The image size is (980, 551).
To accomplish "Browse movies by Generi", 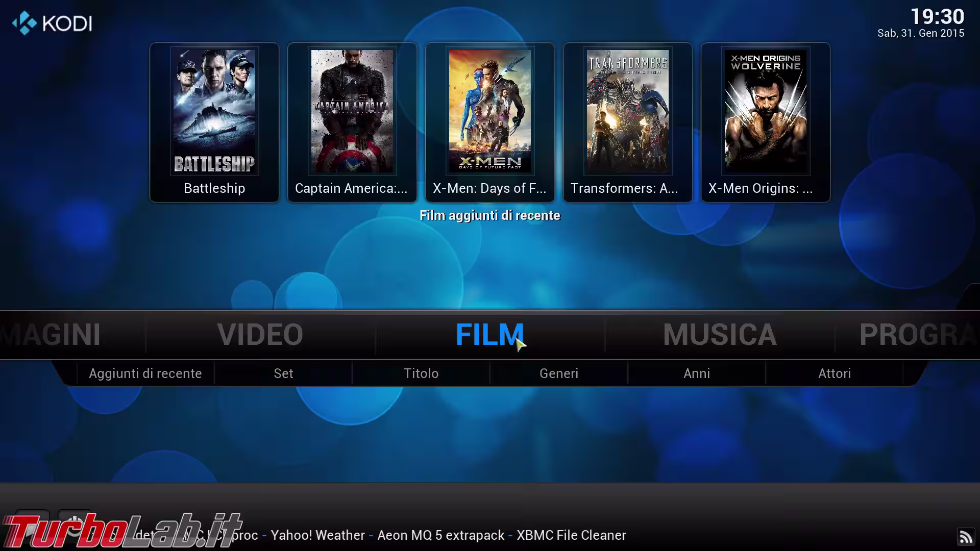I will click(x=559, y=373).
